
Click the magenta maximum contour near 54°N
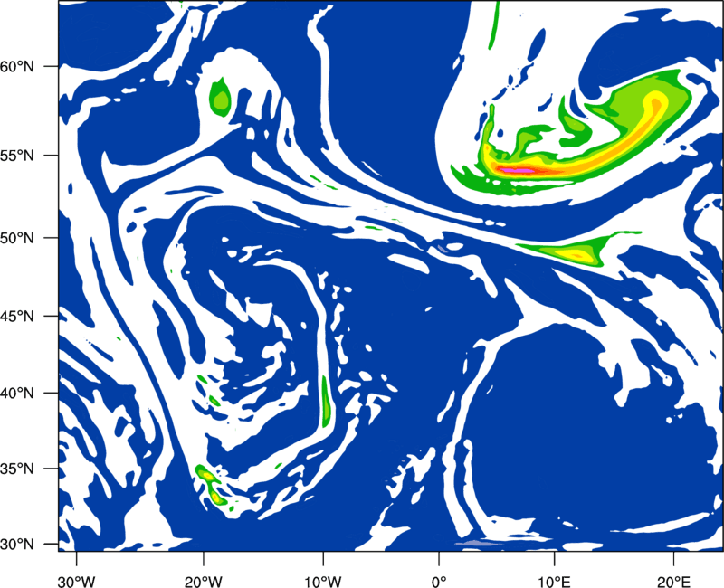coord(518,170)
